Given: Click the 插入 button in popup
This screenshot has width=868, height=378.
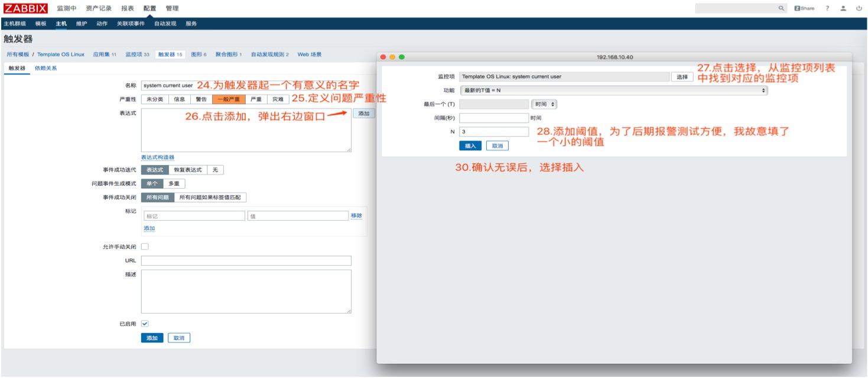Looking at the screenshot, I should [x=470, y=146].
